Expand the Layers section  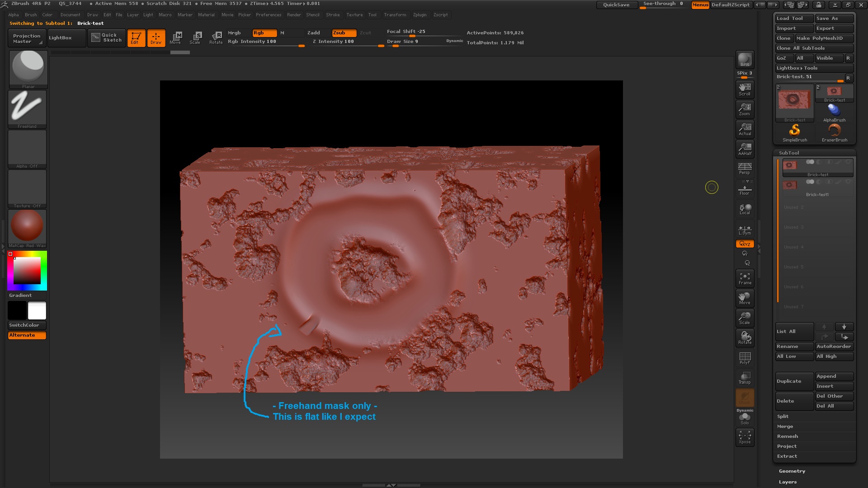[x=788, y=482]
